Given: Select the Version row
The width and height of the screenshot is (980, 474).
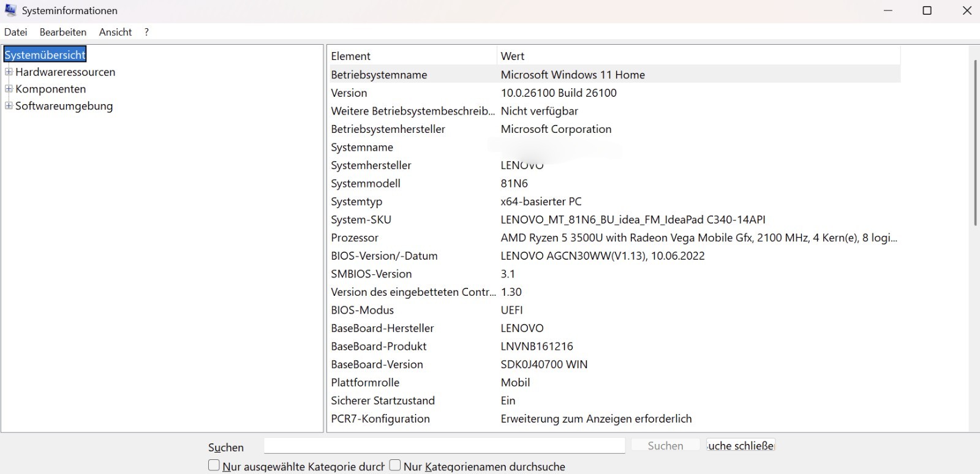Looking at the screenshot, I should click(x=614, y=93).
